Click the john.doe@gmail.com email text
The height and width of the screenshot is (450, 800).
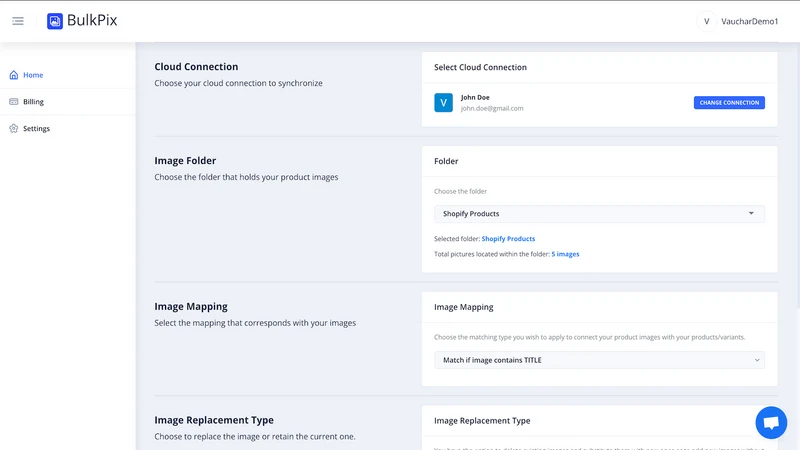pyautogui.click(x=492, y=108)
